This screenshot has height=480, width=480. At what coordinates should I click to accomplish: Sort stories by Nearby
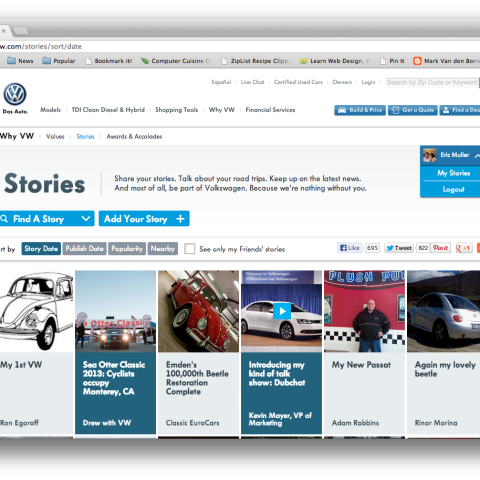(x=163, y=249)
